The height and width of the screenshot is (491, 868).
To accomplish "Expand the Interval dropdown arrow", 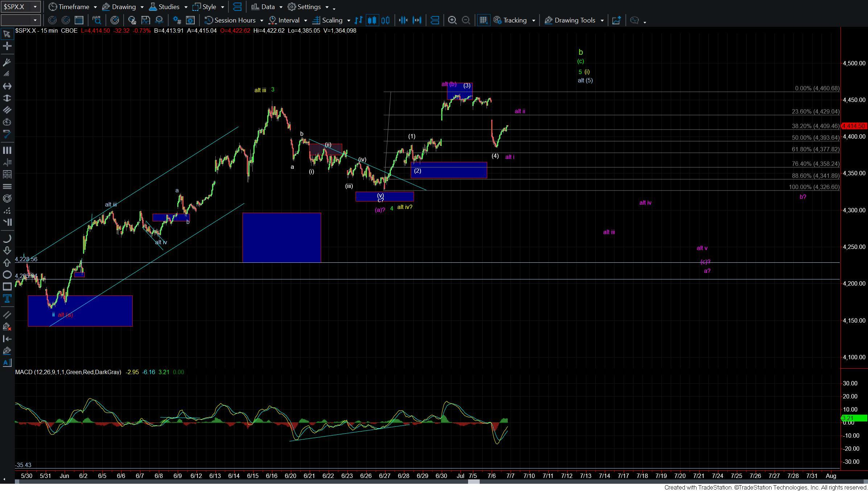I will point(305,20).
